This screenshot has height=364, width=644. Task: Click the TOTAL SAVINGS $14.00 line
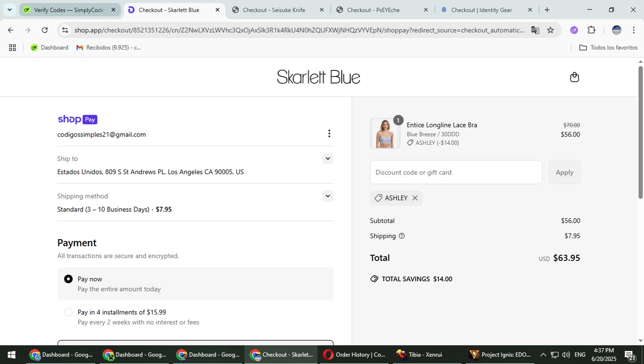(411, 279)
